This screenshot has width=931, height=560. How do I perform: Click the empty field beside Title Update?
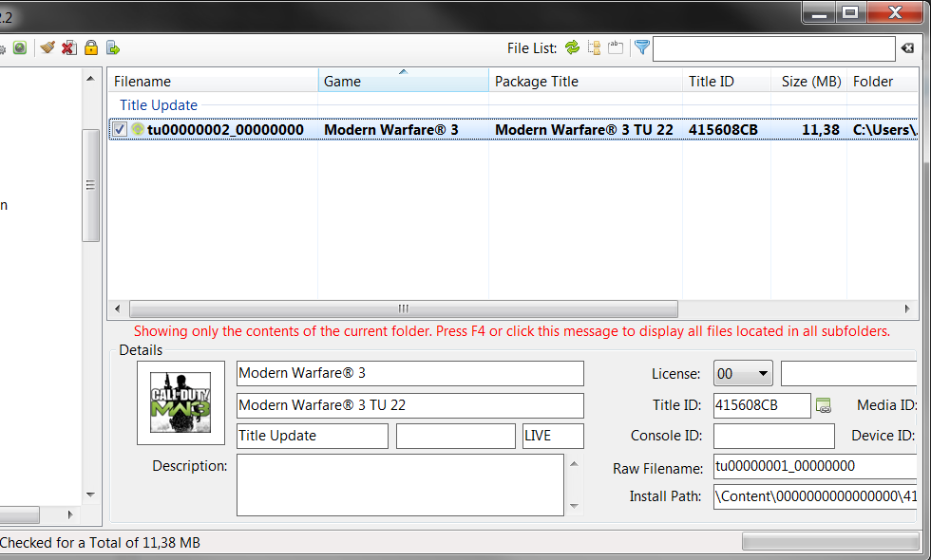point(456,436)
